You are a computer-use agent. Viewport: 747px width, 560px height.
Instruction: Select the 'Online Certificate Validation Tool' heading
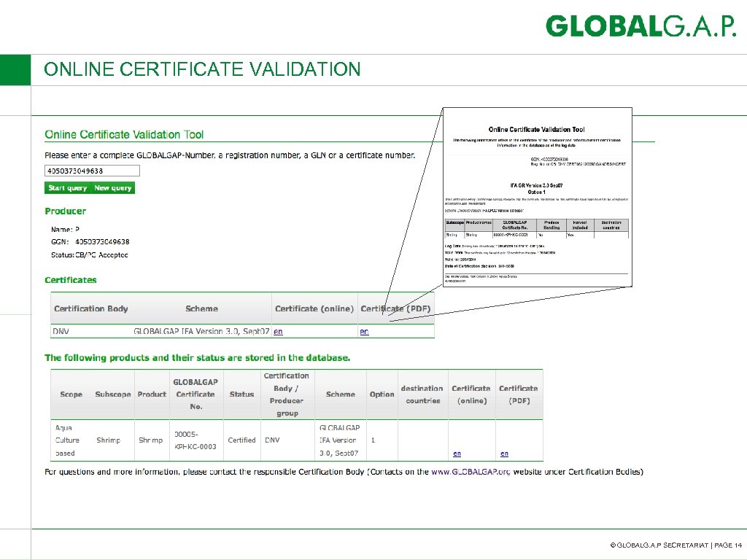point(124,135)
